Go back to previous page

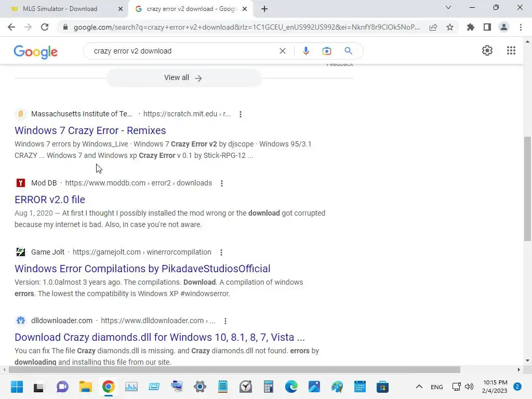pyautogui.click(x=11, y=27)
